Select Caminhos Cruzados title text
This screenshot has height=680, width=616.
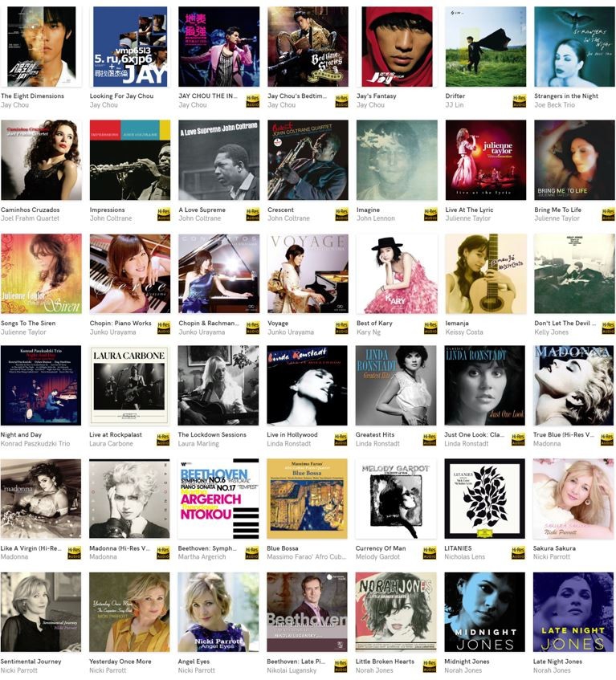[x=31, y=210]
